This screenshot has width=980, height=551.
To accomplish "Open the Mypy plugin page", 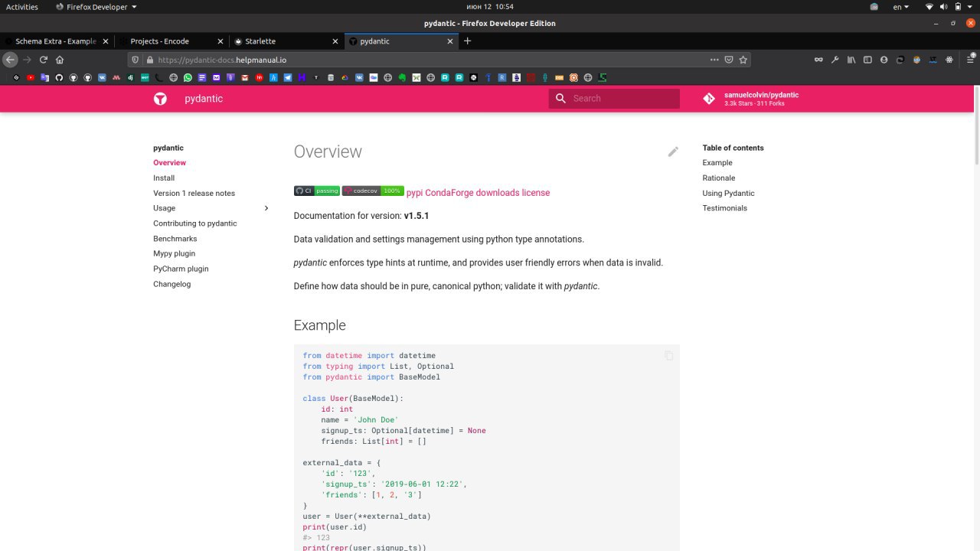I will tap(174, 253).
